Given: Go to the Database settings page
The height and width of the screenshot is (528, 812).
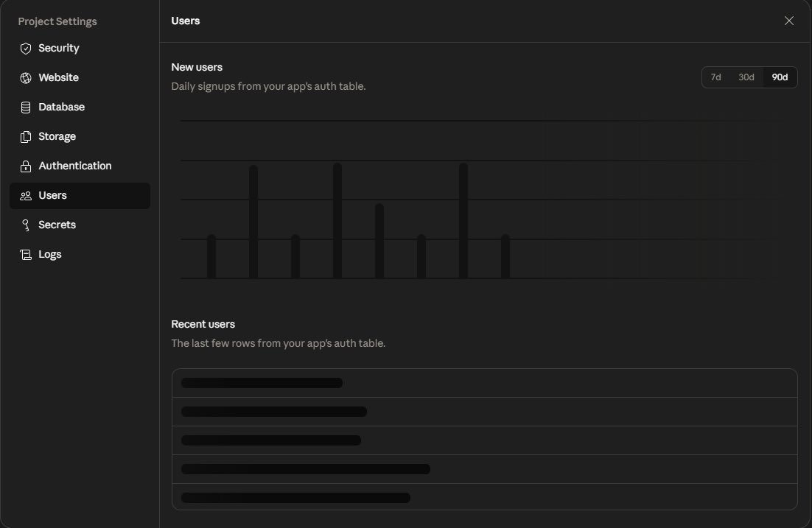Looking at the screenshot, I should point(62,108).
